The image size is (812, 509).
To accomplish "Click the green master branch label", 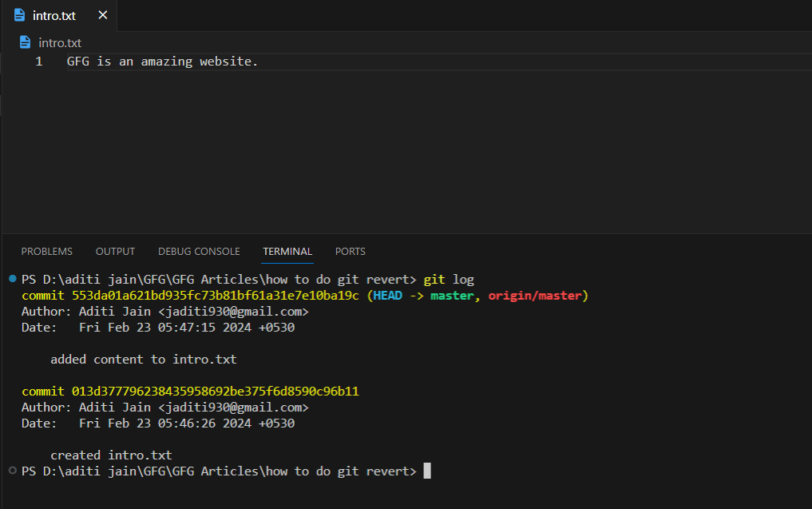I will [x=452, y=296].
